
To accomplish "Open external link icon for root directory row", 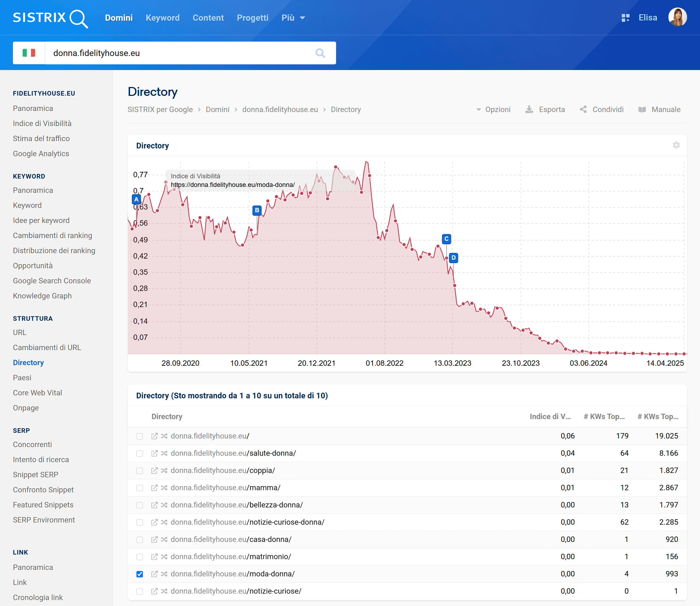I will click(154, 436).
